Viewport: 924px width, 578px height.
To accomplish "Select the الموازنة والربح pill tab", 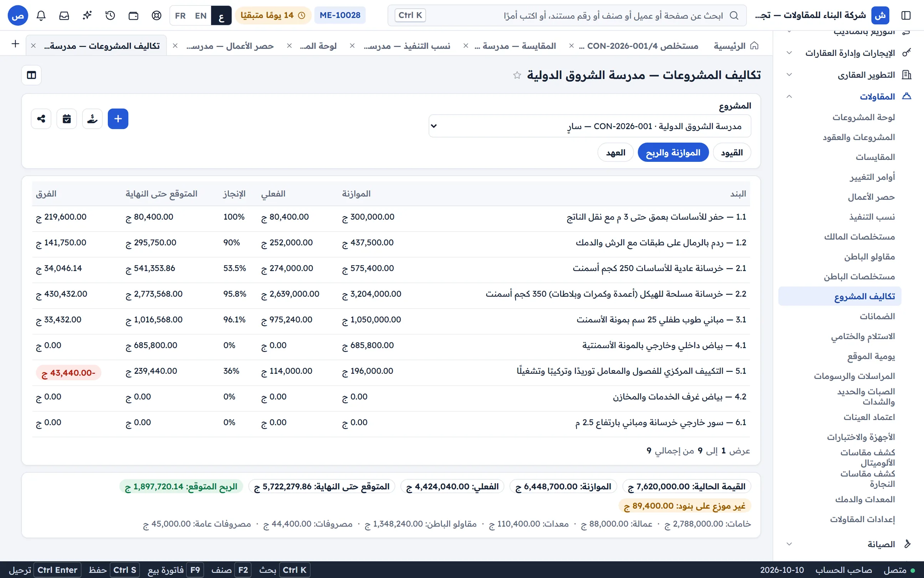I will (x=673, y=153).
